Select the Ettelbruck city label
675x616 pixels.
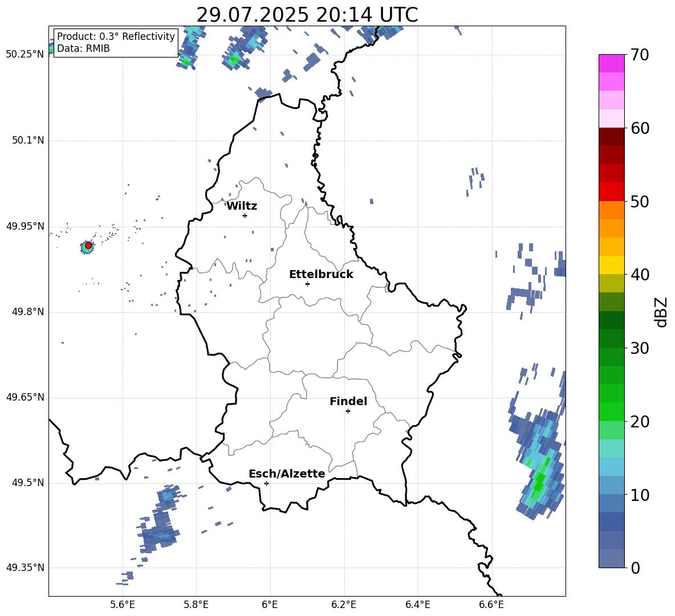[321, 275]
